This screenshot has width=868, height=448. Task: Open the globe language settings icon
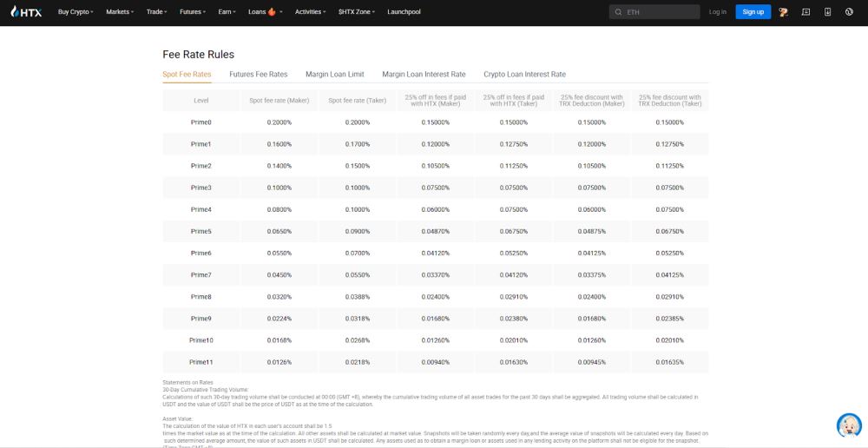[x=849, y=11]
